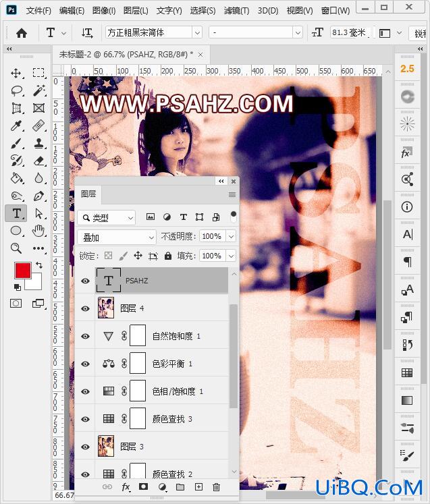Add a layer mask
The image size is (430, 504).
tap(143, 486)
